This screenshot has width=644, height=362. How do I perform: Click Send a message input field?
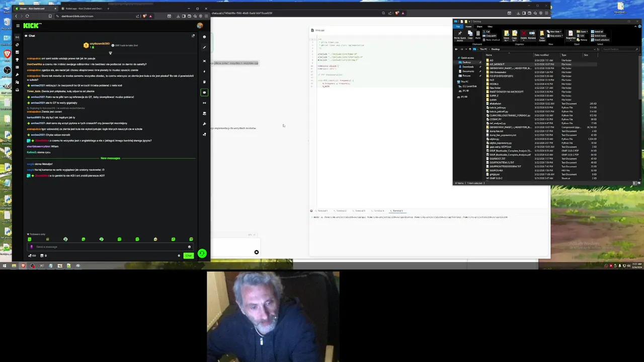(x=111, y=247)
